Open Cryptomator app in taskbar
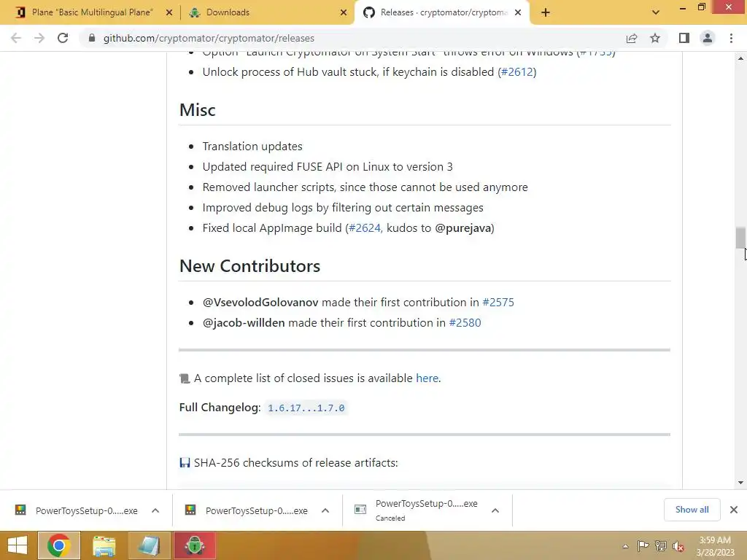This screenshot has height=560, width=747. pyautogui.click(x=194, y=545)
